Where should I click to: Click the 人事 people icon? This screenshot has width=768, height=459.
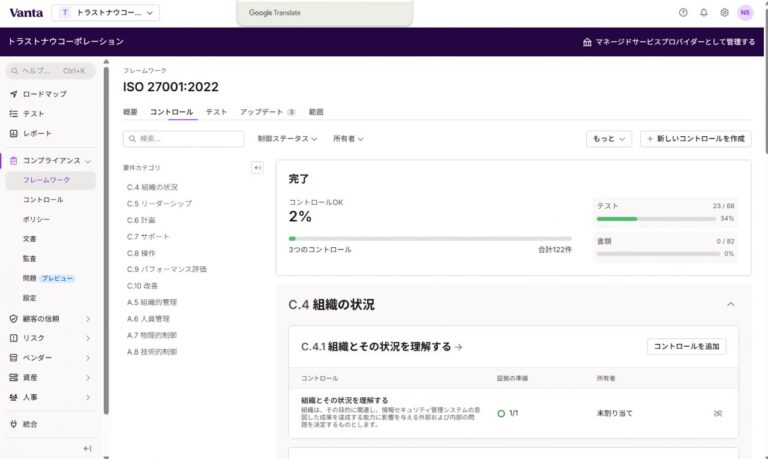[14, 397]
